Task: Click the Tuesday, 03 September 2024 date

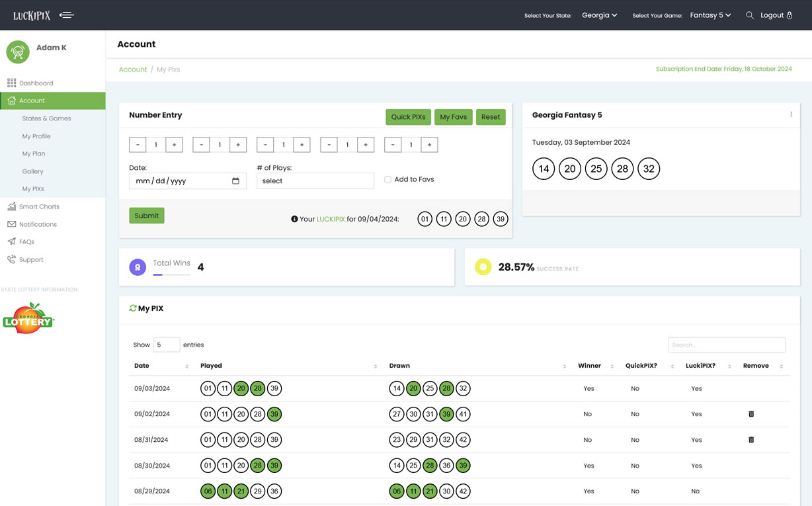Action: tap(581, 142)
